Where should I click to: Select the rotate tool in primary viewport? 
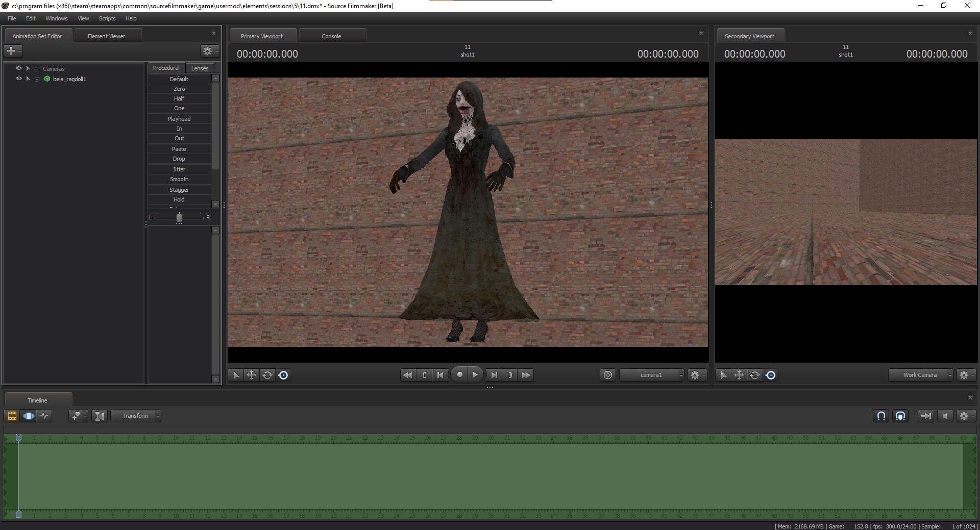[267, 375]
